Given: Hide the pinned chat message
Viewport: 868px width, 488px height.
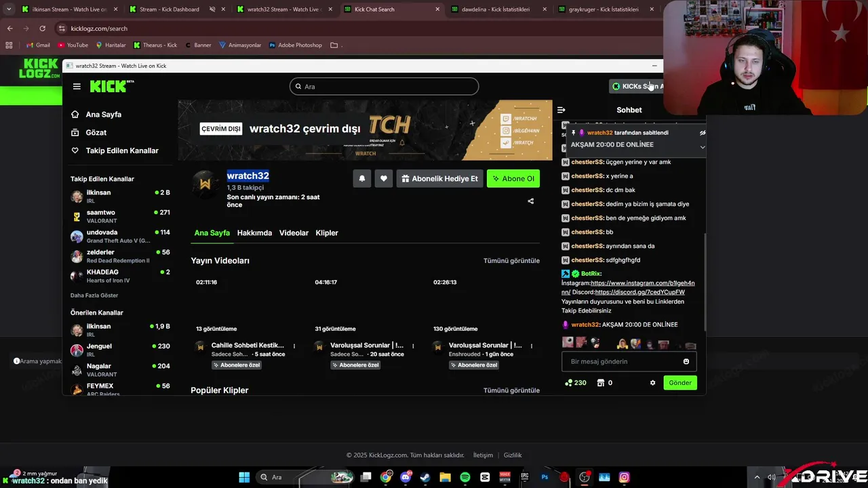Looking at the screenshot, I should coord(703,133).
